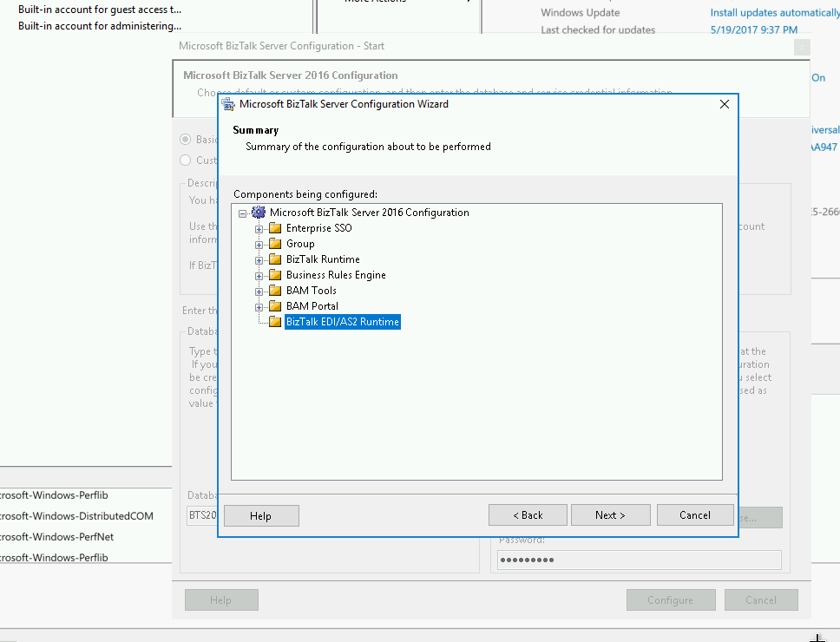Choose the Basic configuration radio button
Screen dimensions: 840x642
[186, 139]
